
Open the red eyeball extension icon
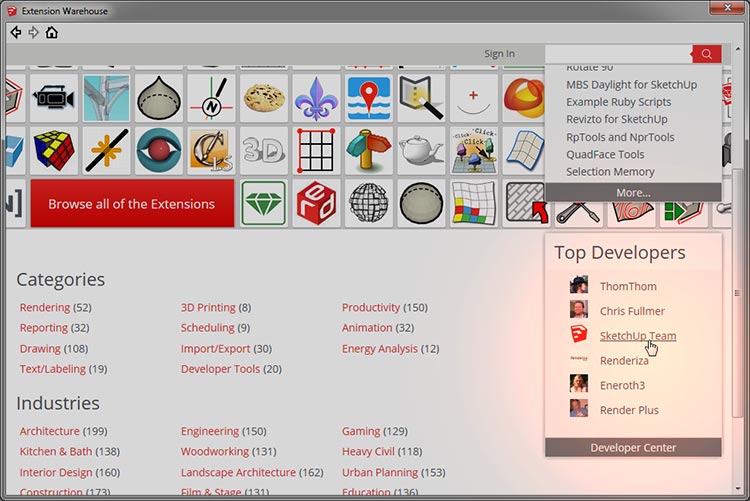[159, 151]
